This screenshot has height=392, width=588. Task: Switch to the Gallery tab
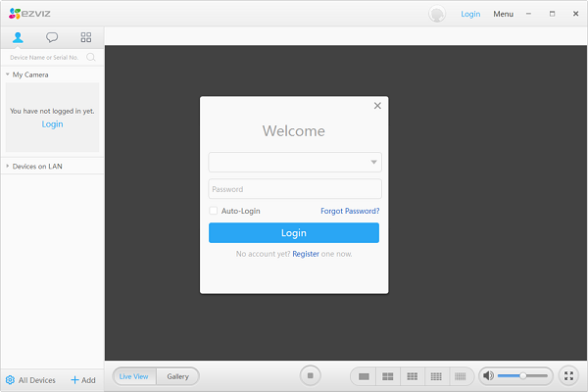point(177,376)
